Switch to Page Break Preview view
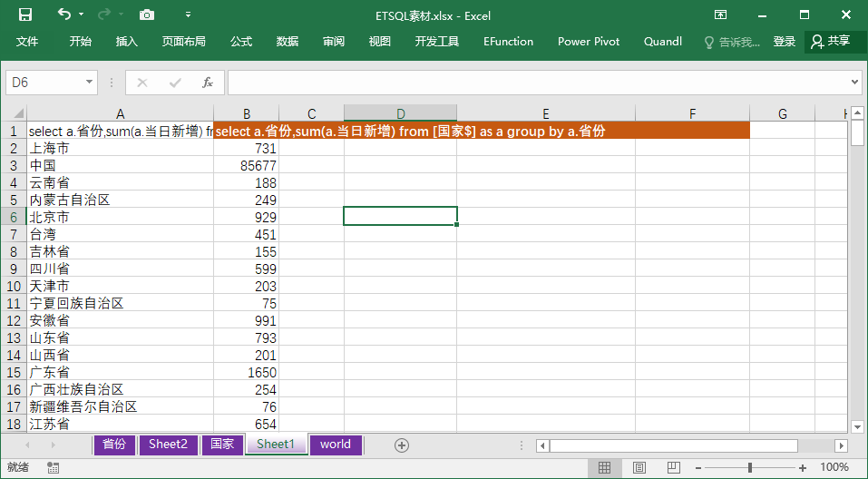This screenshot has height=479, width=868. click(674, 467)
